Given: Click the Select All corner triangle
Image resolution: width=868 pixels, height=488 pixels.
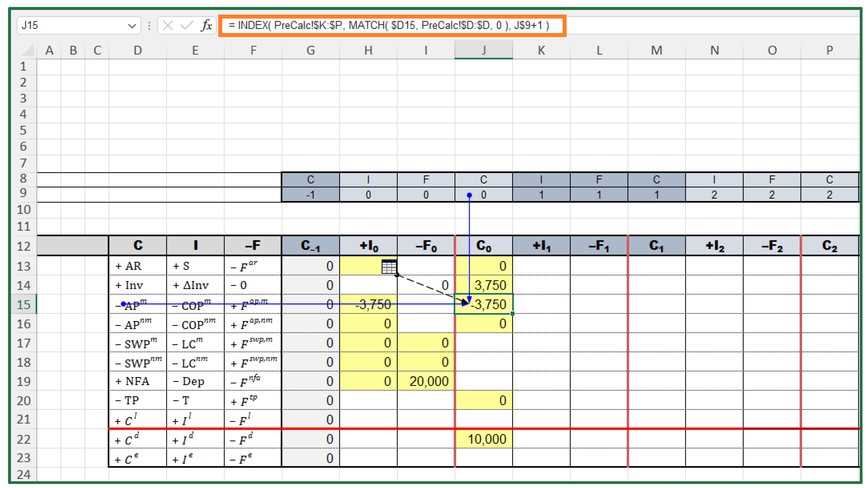Looking at the screenshot, I should pyautogui.click(x=28, y=50).
